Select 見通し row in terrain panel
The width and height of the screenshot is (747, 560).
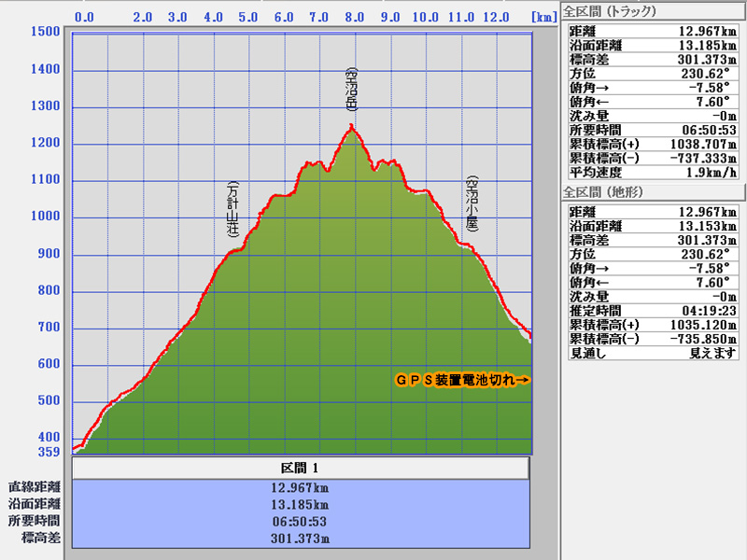[x=652, y=353]
